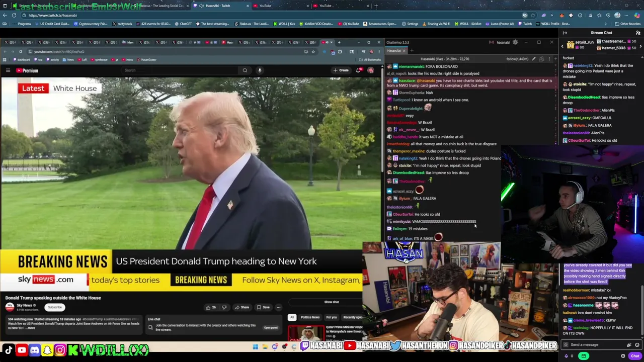Toggle tracking prevention eye icon in address bar
644x362 pixels.
pyautogui.click(x=525, y=15)
